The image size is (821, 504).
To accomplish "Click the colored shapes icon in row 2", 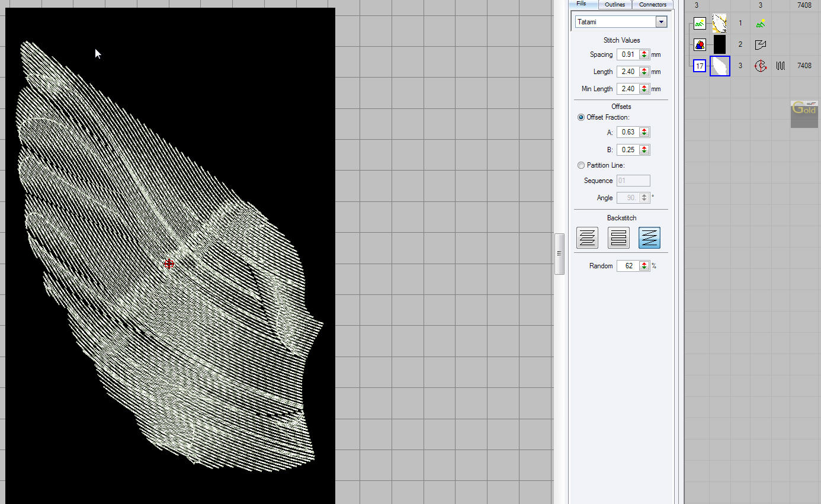I will (700, 44).
